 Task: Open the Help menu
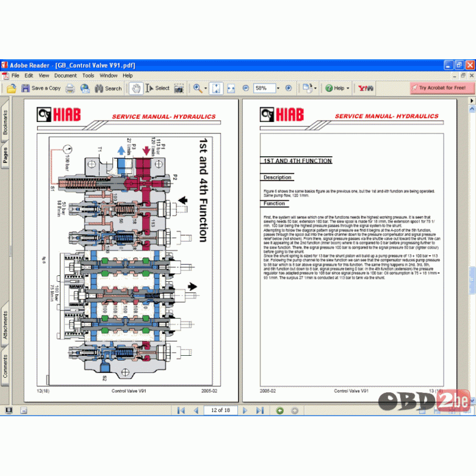128,75
